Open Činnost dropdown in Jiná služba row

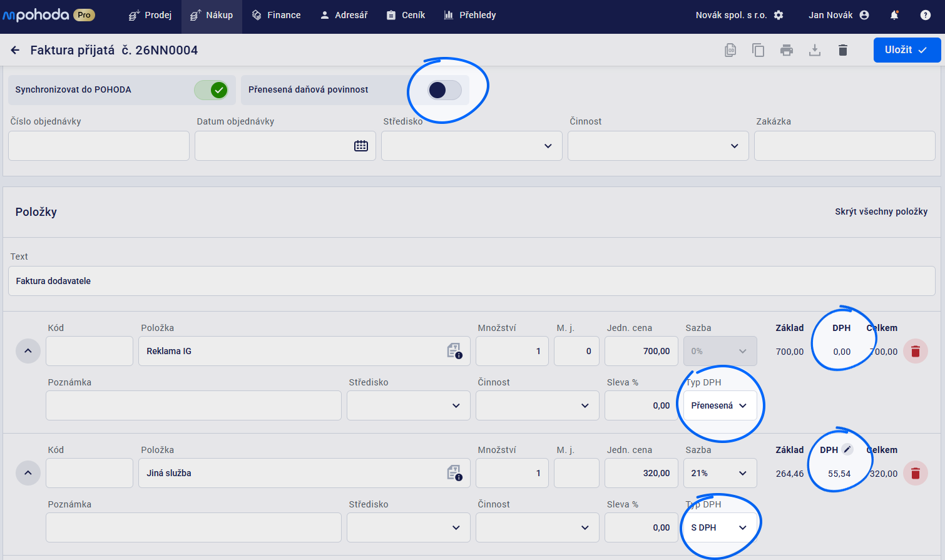click(538, 527)
